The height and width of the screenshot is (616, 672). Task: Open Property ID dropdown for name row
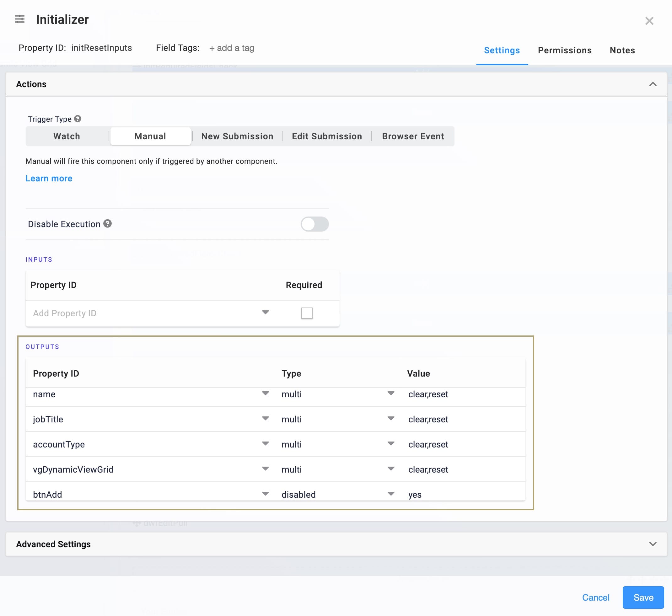(265, 393)
